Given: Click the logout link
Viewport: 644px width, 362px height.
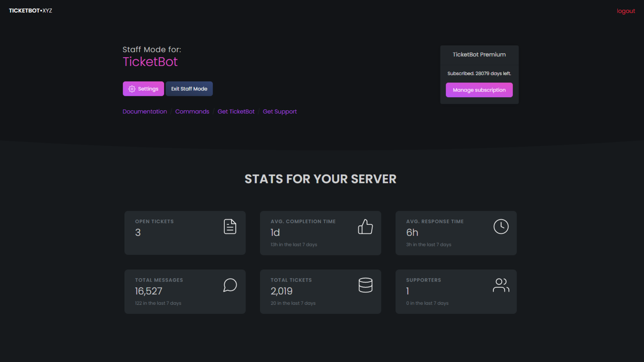Looking at the screenshot, I should point(626,11).
